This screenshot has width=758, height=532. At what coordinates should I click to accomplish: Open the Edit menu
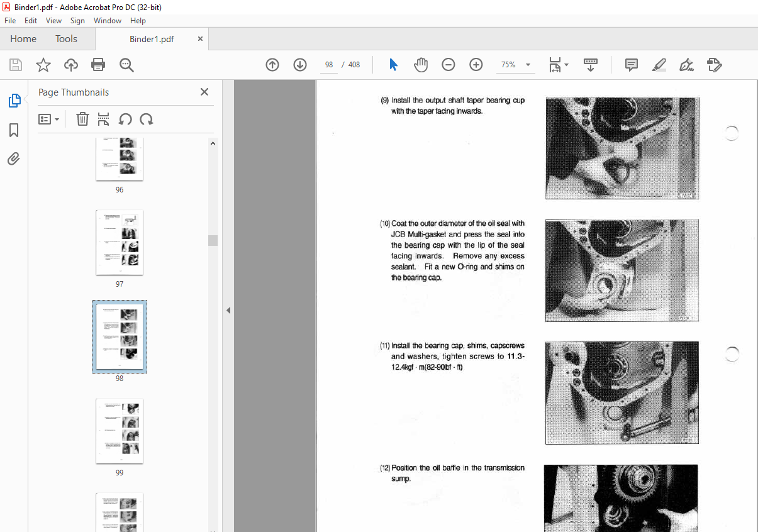[31, 21]
